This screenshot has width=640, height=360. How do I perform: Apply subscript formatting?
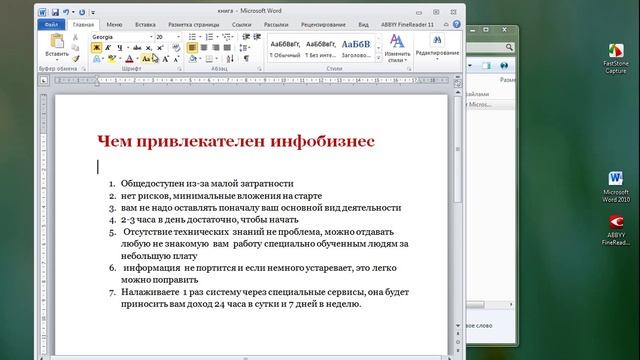[x=149, y=48]
